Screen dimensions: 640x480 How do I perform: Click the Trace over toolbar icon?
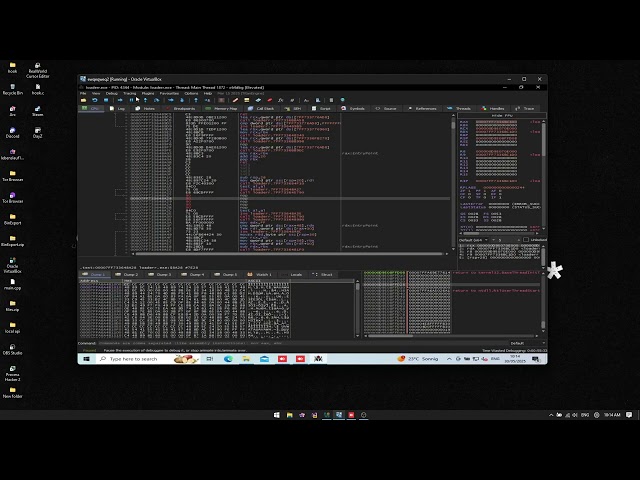[x=182, y=100]
